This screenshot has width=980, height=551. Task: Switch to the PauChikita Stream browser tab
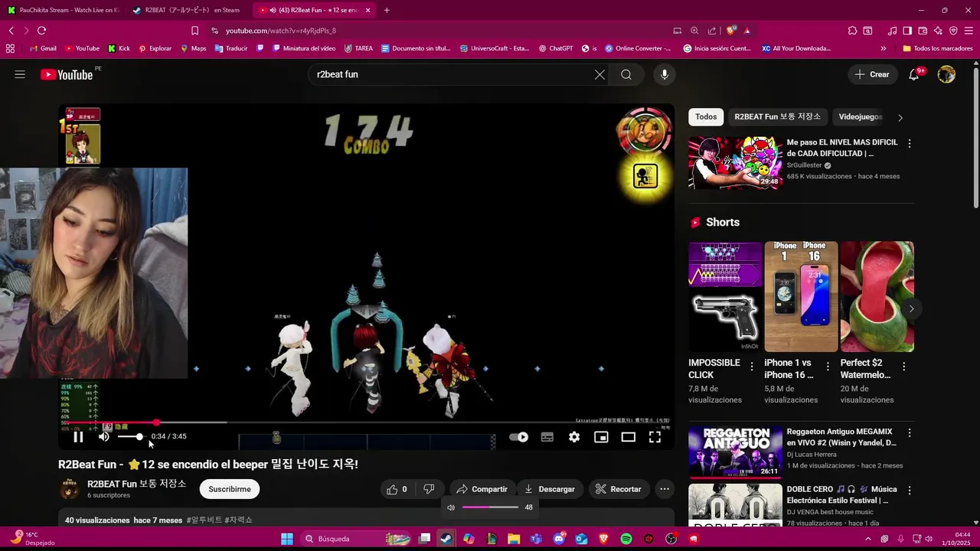point(62,10)
